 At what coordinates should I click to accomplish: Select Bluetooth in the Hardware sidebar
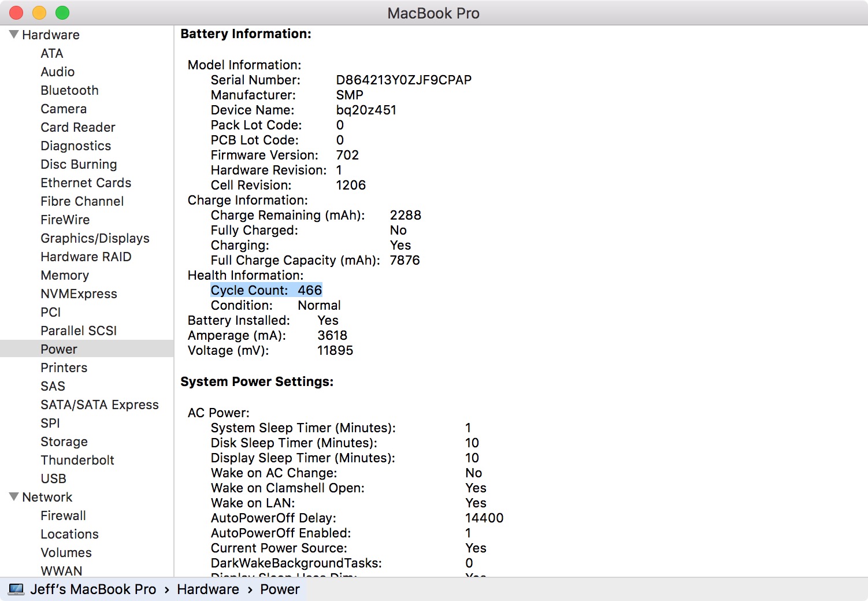click(x=69, y=90)
